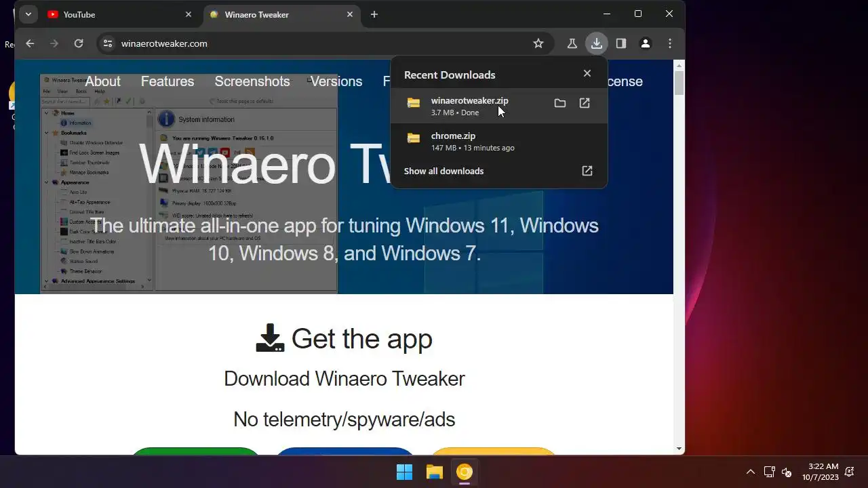The height and width of the screenshot is (488, 868).
Task: Open the notification bell icon
Action: [x=850, y=472]
